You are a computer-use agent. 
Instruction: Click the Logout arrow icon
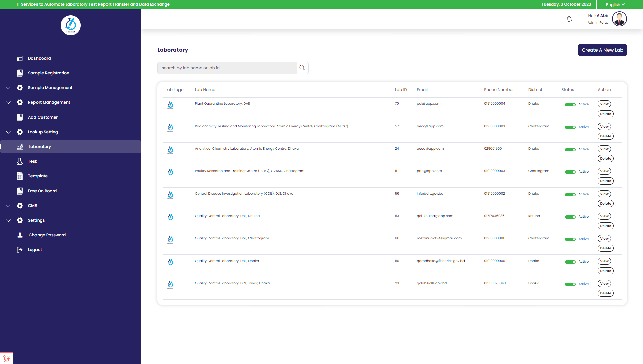tap(20, 250)
